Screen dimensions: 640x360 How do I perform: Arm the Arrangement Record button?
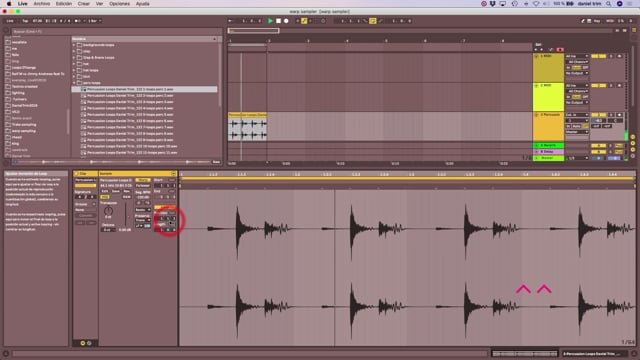click(x=286, y=21)
